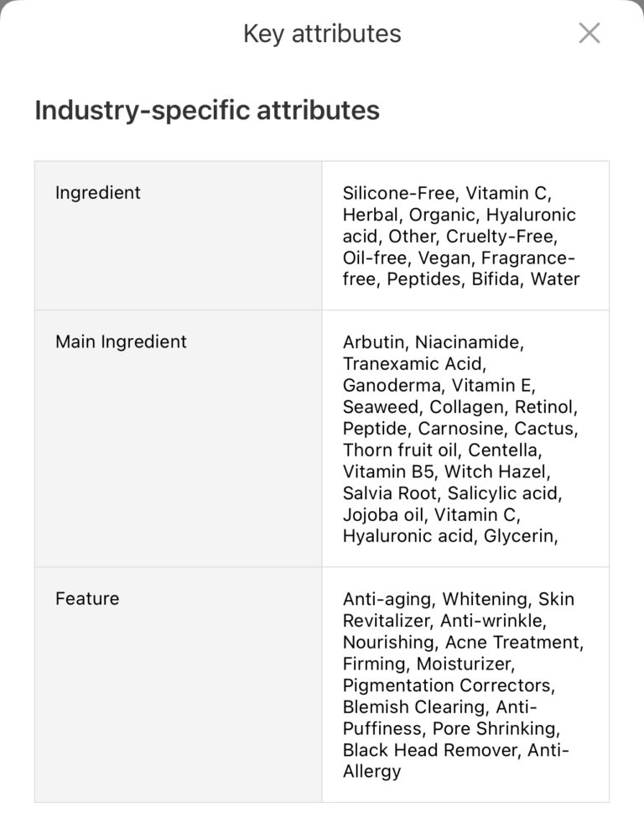Select the Industry-specific attributes heading
Image resolution: width=644 pixels, height=839 pixels.
point(207,110)
